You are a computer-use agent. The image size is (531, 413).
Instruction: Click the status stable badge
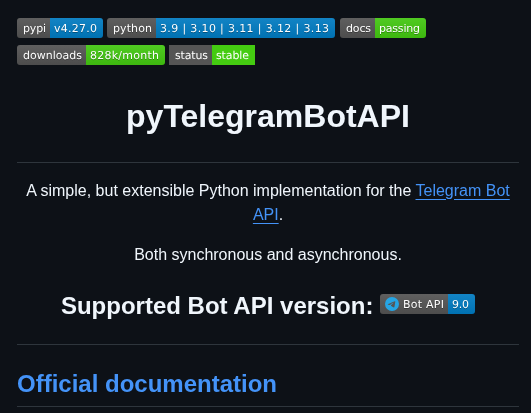[x=212, y=55]
